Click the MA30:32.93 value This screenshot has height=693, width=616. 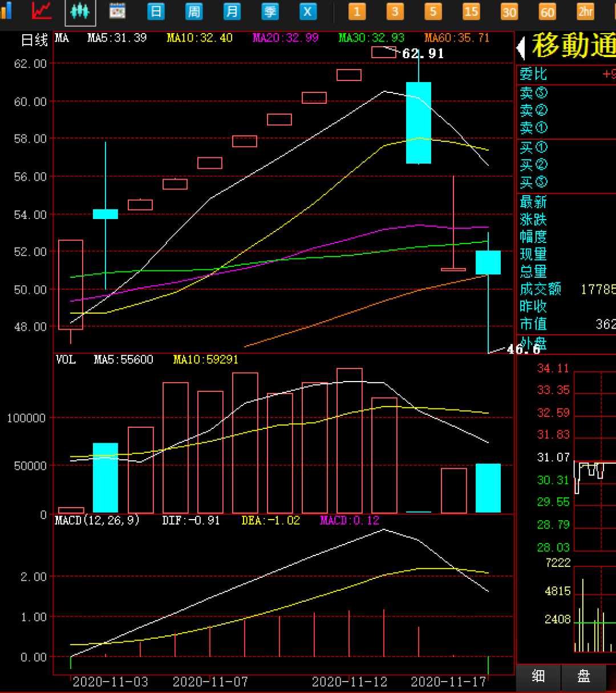click(371, 38)
